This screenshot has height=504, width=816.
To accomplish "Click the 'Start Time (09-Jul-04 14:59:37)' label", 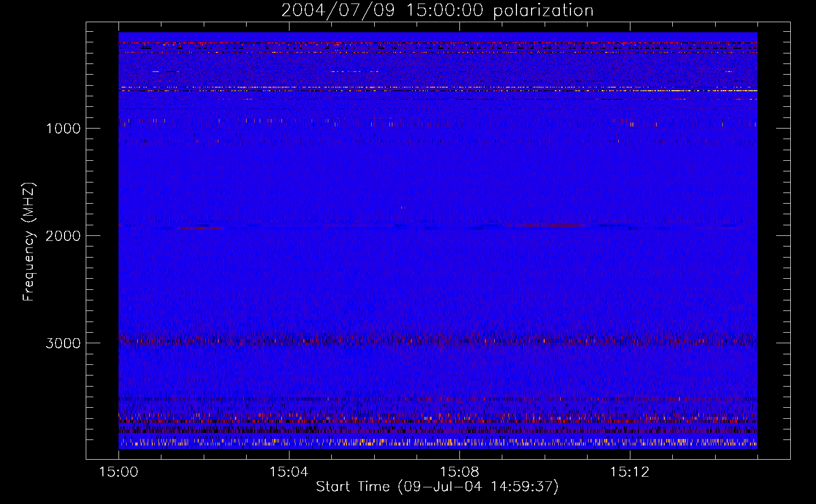I will point(437,486).
